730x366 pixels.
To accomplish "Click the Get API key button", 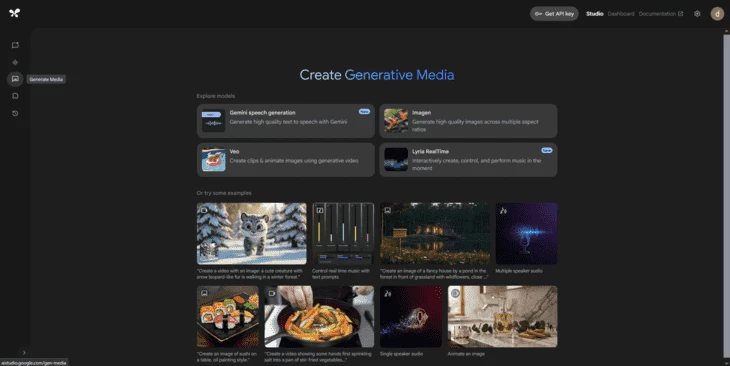I will [554, 14].
